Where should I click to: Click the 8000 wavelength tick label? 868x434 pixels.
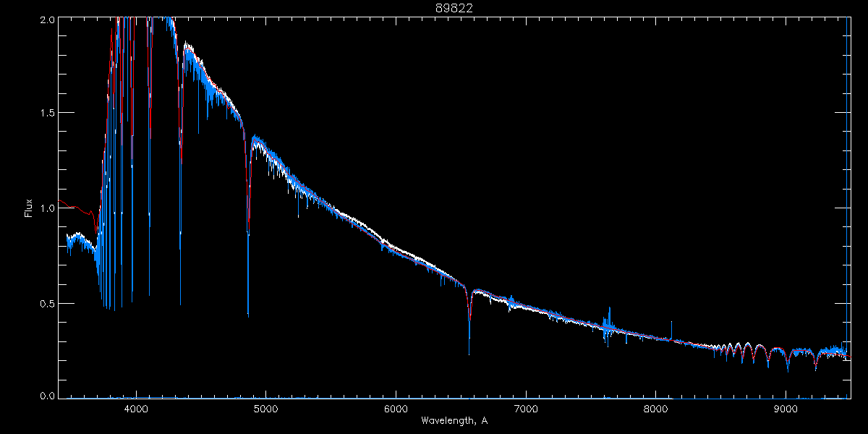[656, 408]
